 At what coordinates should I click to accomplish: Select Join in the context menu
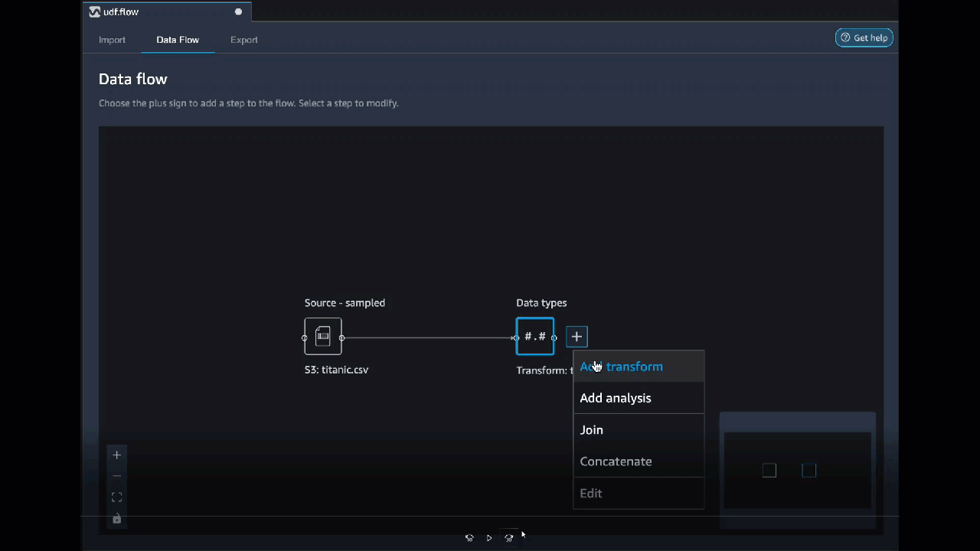pos(591,430)
